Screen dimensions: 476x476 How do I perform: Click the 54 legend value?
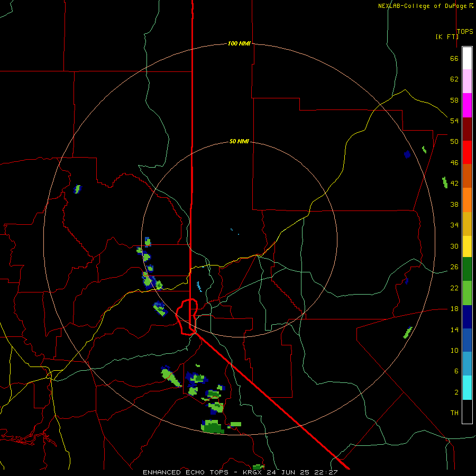tap(454, 121)
